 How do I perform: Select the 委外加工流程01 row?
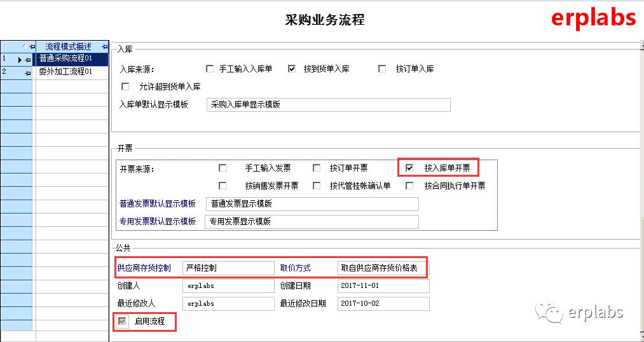71,72
